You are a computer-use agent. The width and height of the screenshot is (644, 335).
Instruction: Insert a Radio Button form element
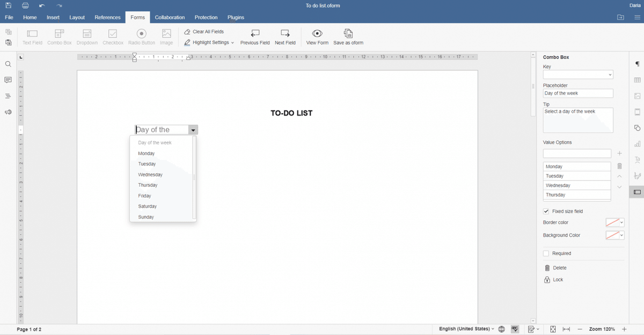pos(141,37)
